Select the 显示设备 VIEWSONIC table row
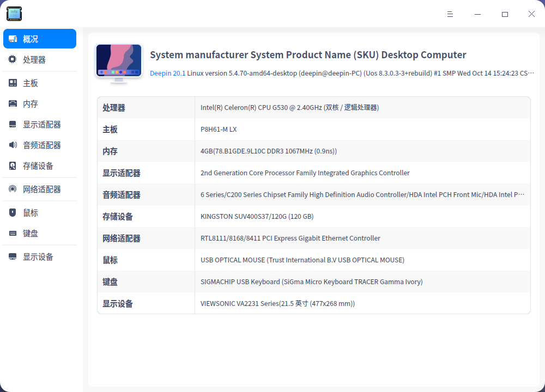545x392 pixels. (313, 304)
